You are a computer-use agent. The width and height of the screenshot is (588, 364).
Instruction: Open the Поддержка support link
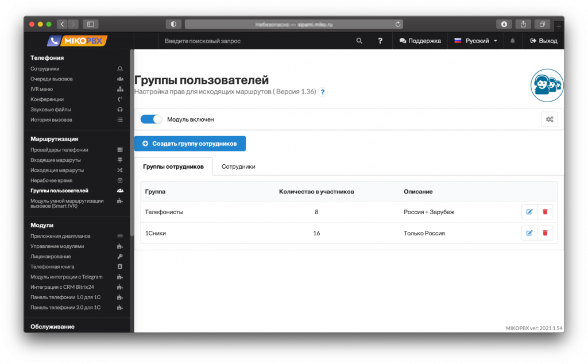click(x=420, y=41)
